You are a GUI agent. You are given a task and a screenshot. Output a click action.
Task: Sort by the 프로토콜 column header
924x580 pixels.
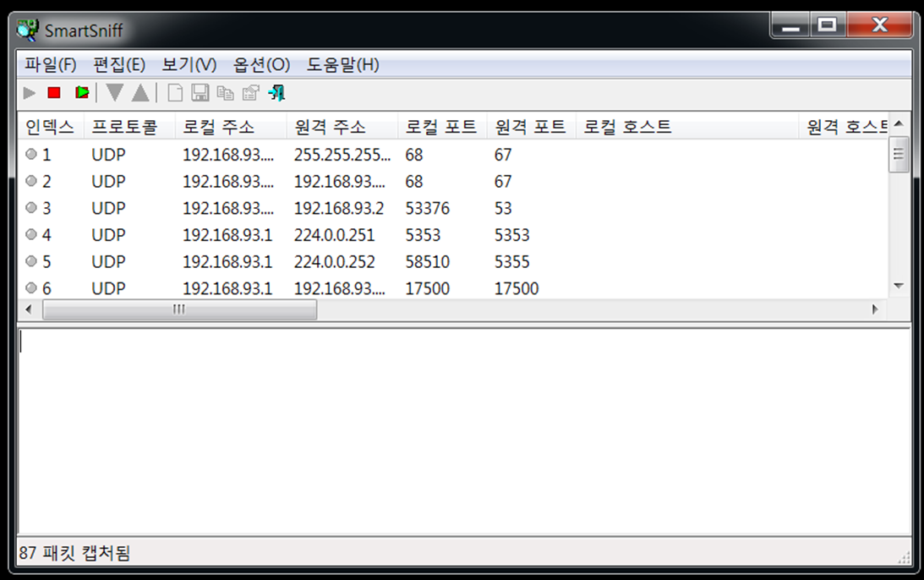[x=129, y=127]
